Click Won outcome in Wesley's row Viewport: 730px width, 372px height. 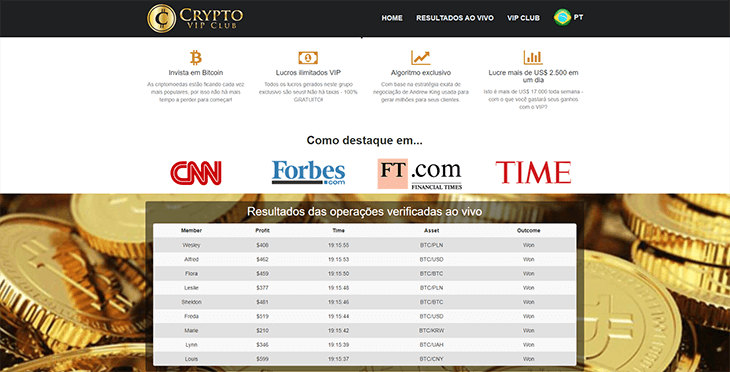tap(528, 245)
